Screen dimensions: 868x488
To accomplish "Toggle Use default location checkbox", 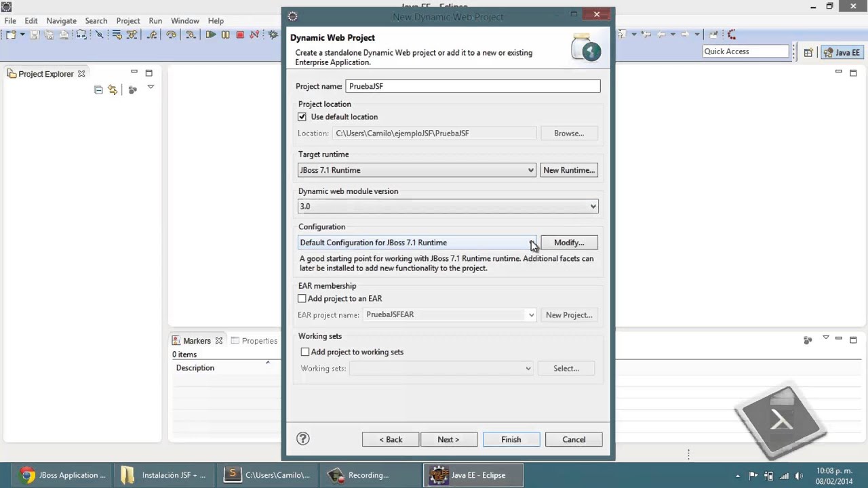I will pos(302,117).
